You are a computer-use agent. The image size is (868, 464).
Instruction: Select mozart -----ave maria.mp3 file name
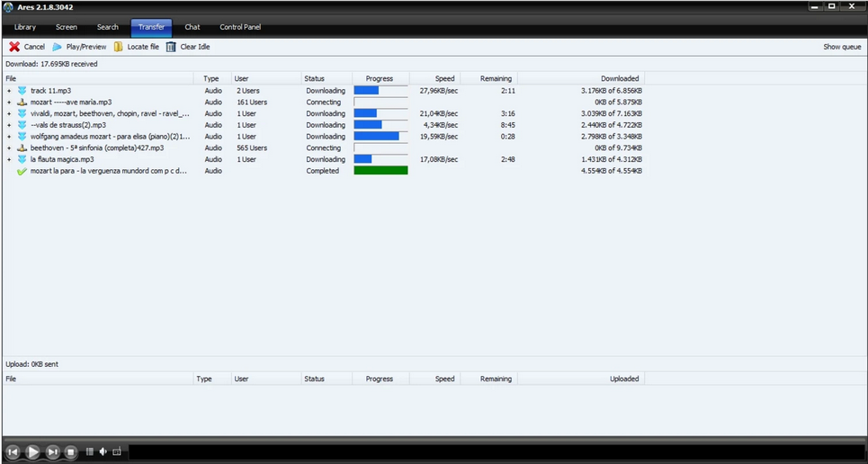pyautogui.click(x=71, y=103)
